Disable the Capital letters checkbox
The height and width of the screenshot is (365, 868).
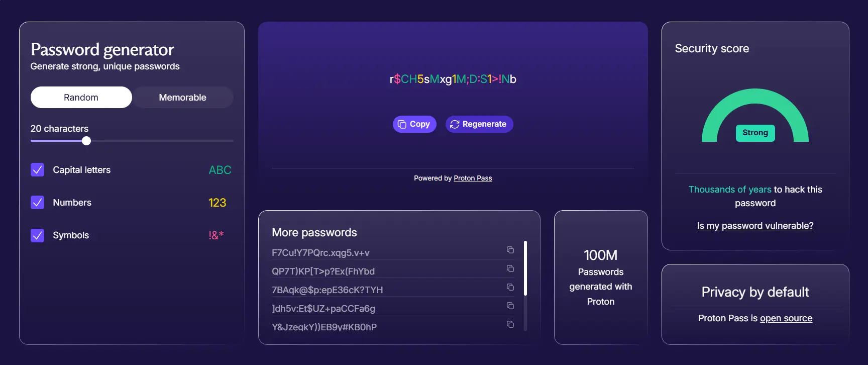pyautogui.click(x=37, y=170)
